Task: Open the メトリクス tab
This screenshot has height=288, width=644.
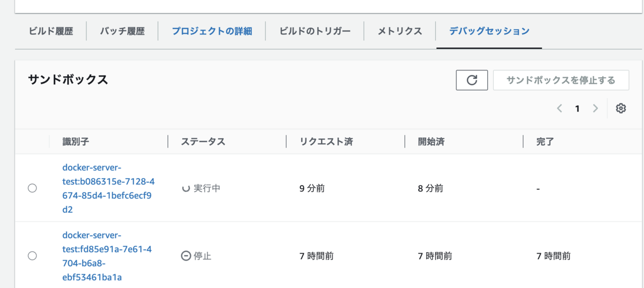Action: click(x=400, y=31)
